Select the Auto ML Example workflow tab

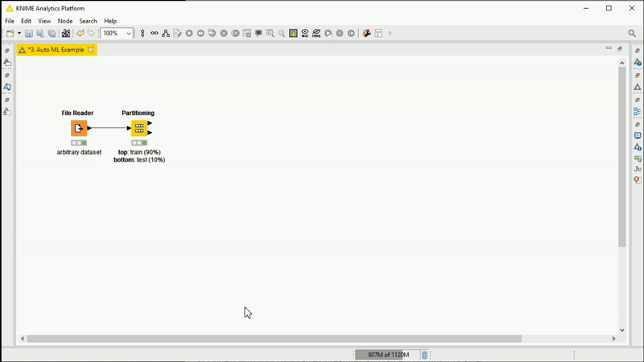(56, 50)
